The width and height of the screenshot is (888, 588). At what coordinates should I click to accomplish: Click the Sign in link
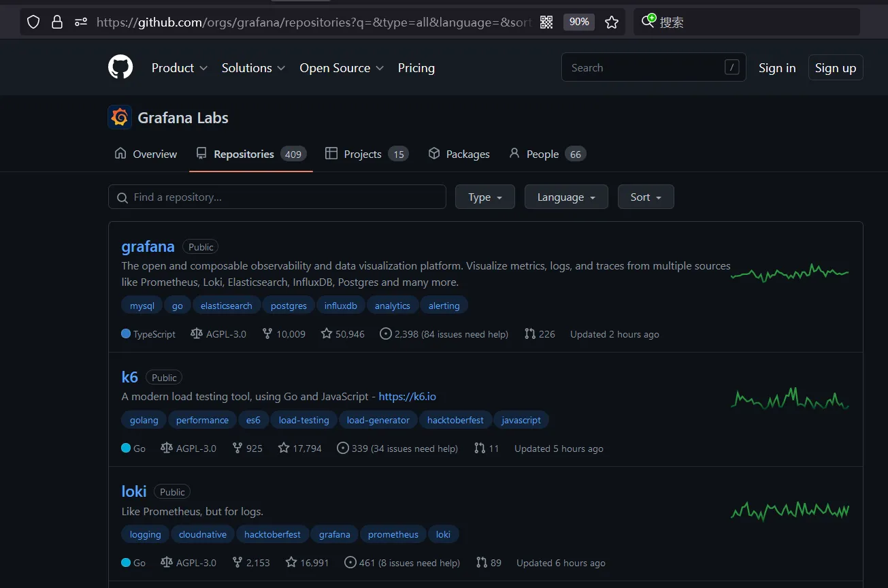click(x=777, y=67)
